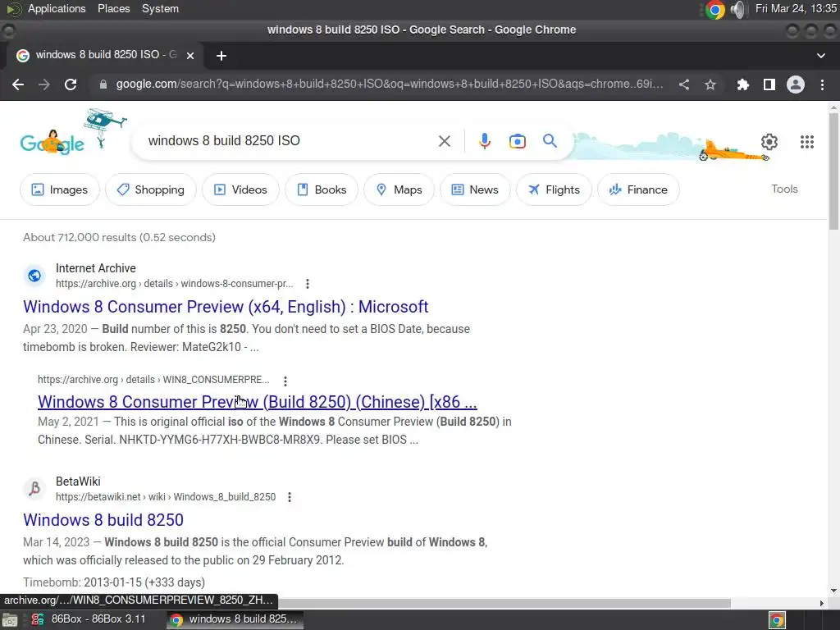Share this page using the share icon
840x630 pixels.
point(684,84)
